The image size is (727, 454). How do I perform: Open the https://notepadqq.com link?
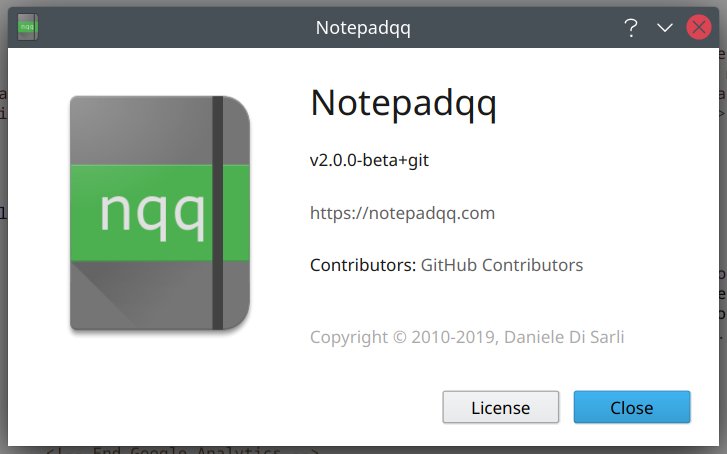pyautogui.click(x=402, y=213)
